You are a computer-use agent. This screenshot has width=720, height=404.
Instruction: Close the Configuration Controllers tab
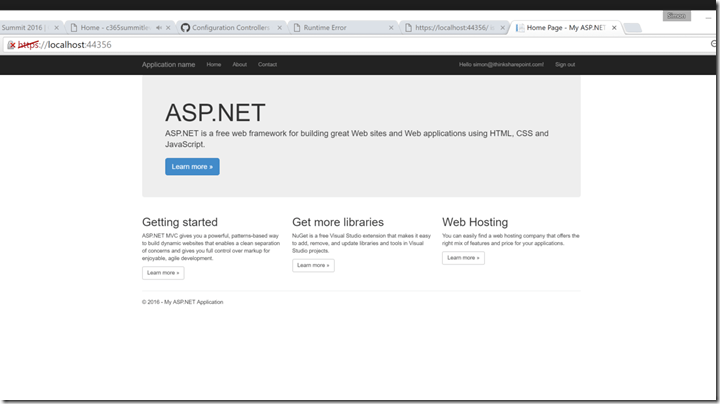click(x=277, y=28)
